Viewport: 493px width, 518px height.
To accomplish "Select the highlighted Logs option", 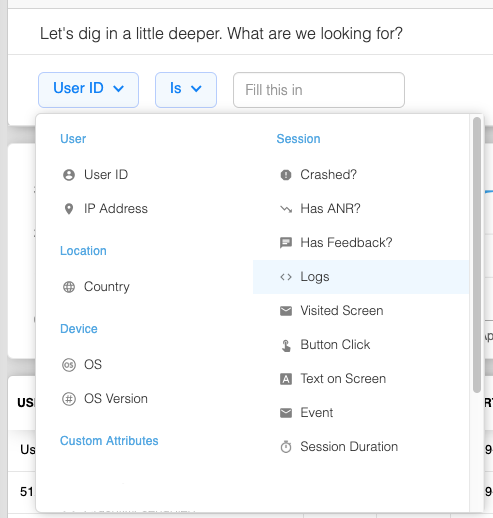I will (x=361, y=277).
